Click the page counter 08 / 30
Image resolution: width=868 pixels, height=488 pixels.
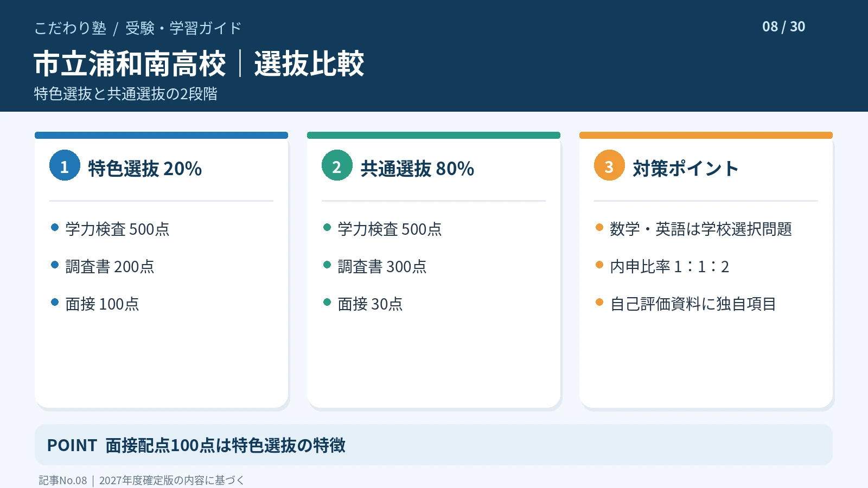click(783, 27)
